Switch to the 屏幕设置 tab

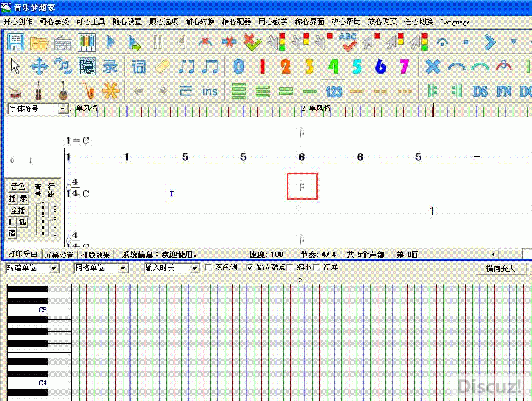(x=60, y=255)
